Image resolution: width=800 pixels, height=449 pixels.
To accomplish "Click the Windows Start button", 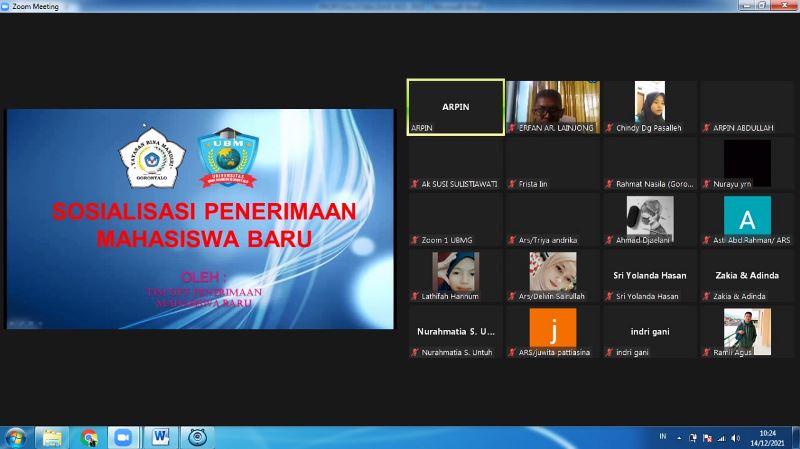I will pos(15,437).
